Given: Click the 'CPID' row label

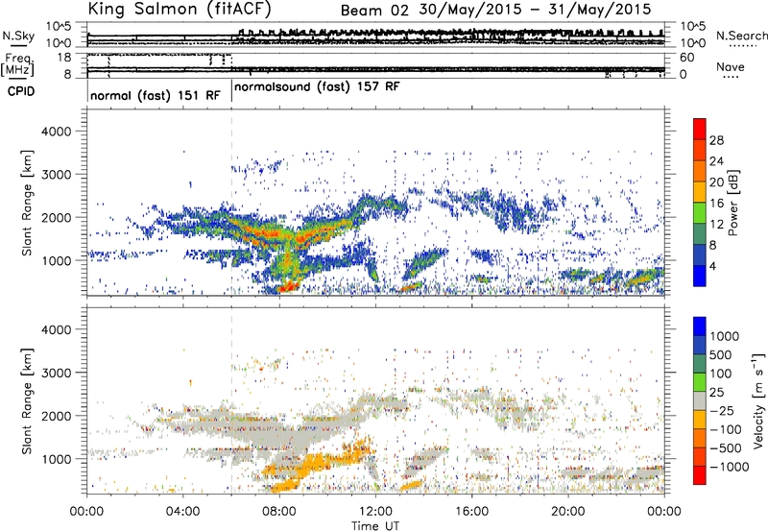Looking at the screenshot, I should click(20, 91).
